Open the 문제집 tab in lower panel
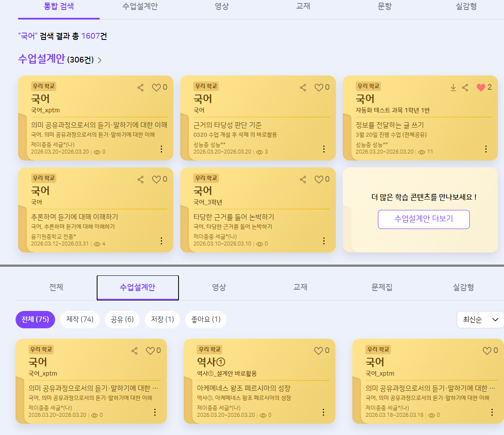The image size is (504, 435). [x=382, y=287]
